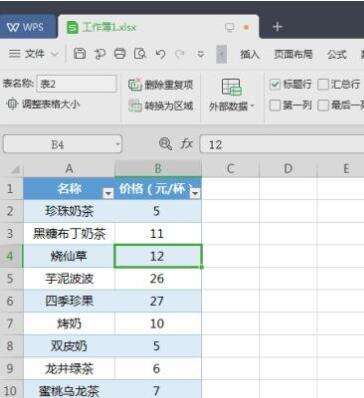Toggle the 标题行 checkbox
364x398 pixels.
275,84
